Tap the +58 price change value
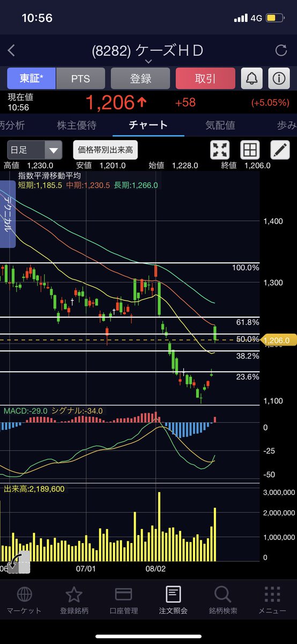297x644 pixels. point(185,103)
